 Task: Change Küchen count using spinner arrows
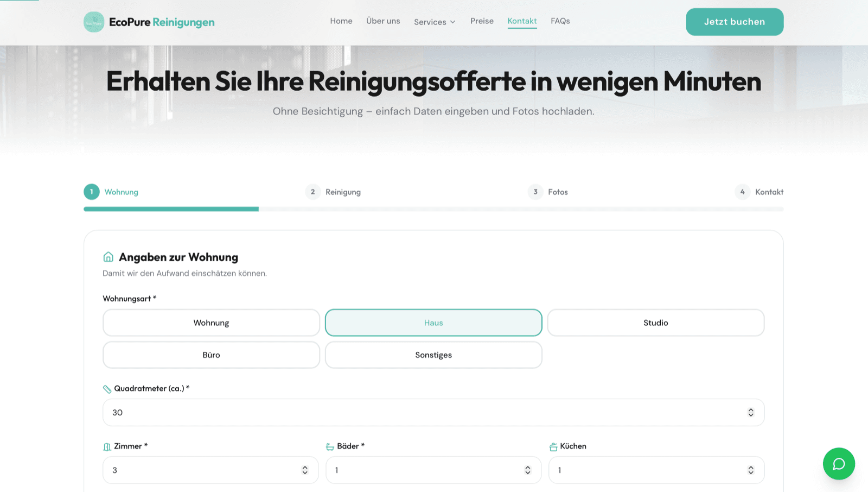click(x=751, y=470)
